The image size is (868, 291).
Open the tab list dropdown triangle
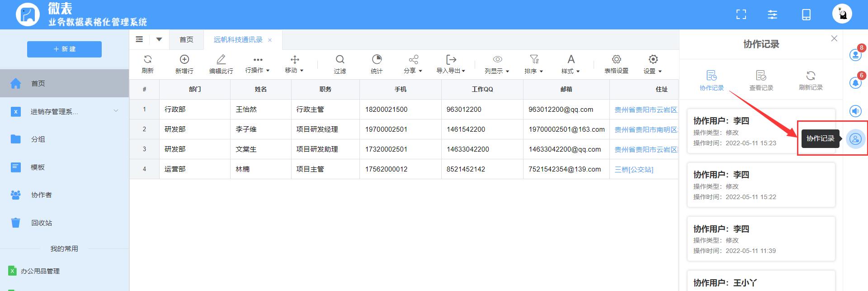(159, 39)
